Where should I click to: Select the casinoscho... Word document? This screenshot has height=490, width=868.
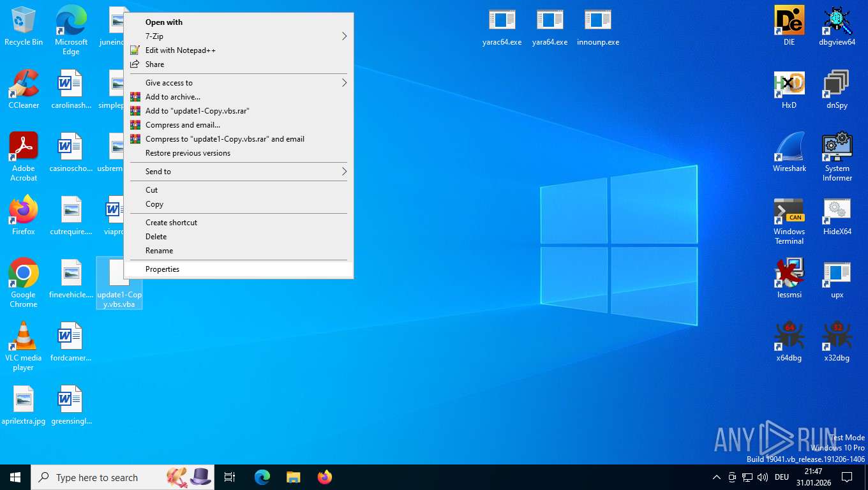(x=71, y=153)
